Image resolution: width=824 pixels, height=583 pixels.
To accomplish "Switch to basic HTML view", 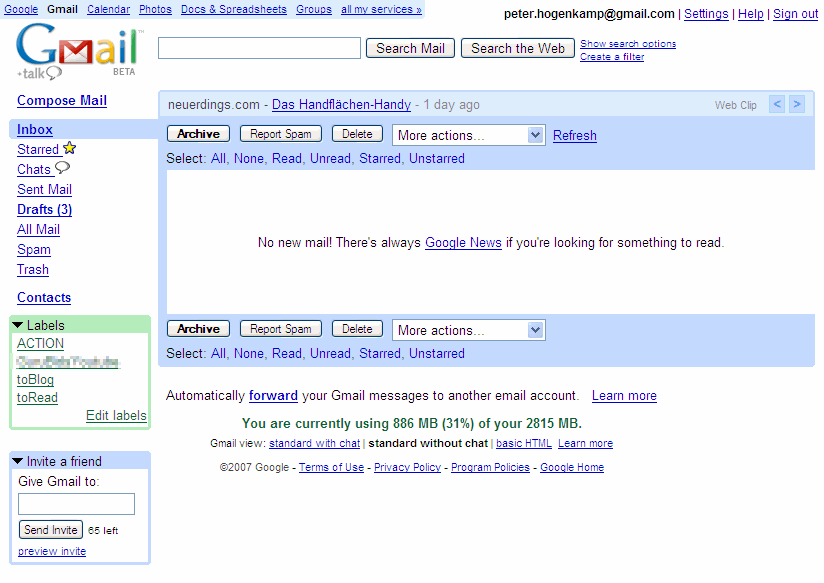I will pyautogui.click(x=524, y=443).
